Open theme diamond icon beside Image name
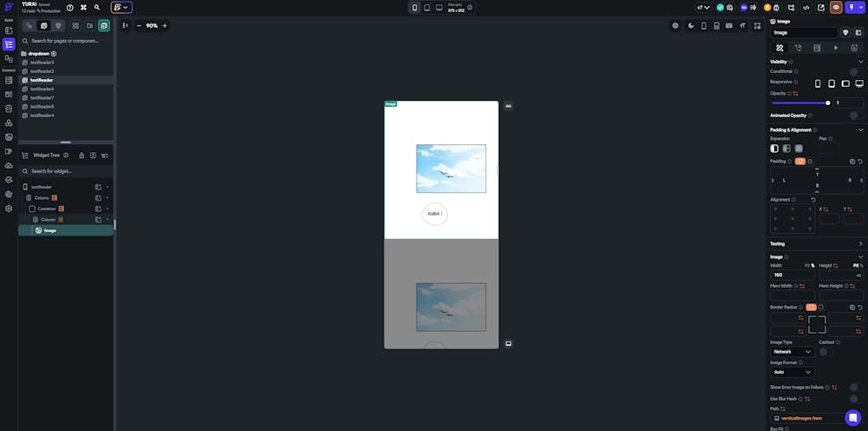Screen dimensions: 868x431 845,33
